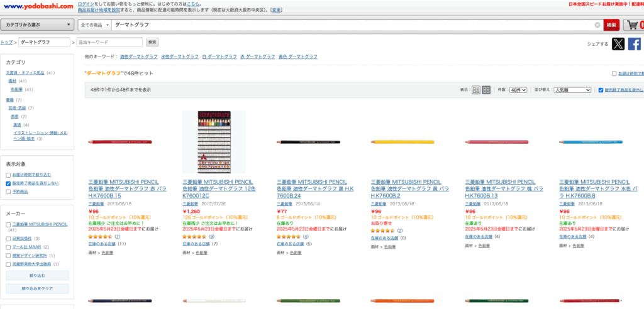Check the 三菱鉛筆 MITSUBISHI PENCIL maker checkbox
The height and width of the screenshot is (309, 644).
pos(8,225)
